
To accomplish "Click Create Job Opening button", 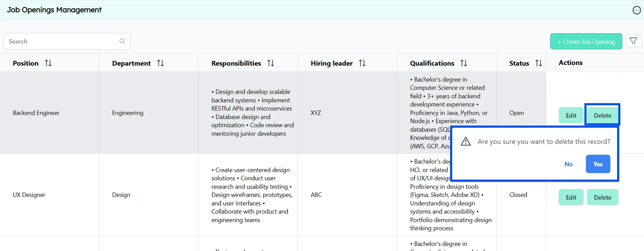I will [586, 41].
